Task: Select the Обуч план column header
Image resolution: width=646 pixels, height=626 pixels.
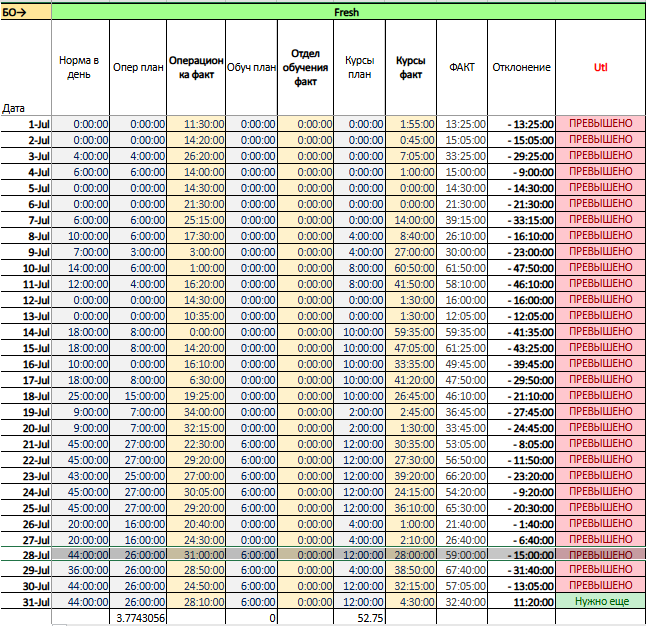Action: [x=251, y=68]
